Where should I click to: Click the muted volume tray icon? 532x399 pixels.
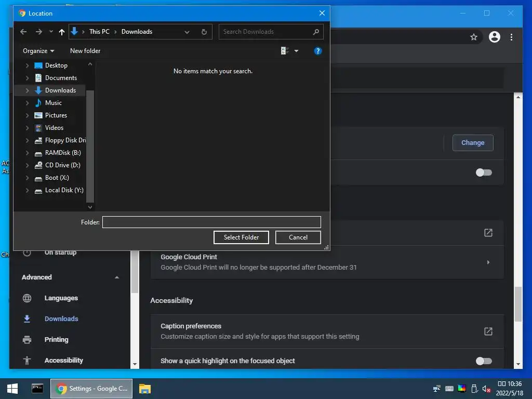tap(486, 389)
